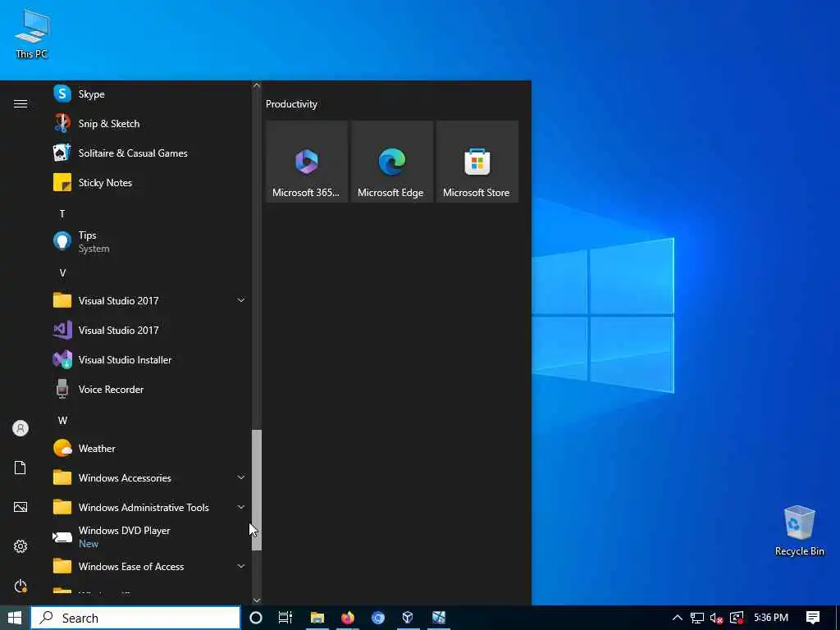Open Action Center notifications icon
This screenshot has width=840, height=630.
tap(813, 618)
